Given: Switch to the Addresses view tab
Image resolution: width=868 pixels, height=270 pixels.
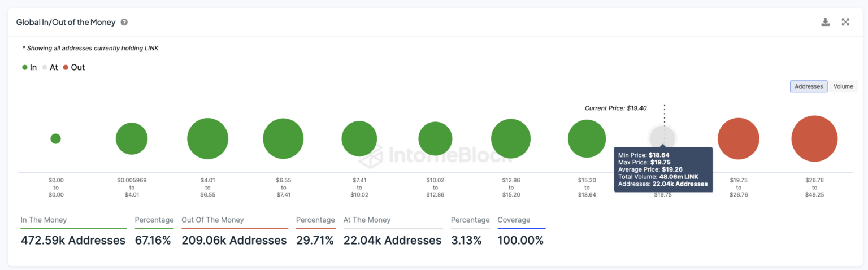Looking at the screenshot, I should 808,86.
